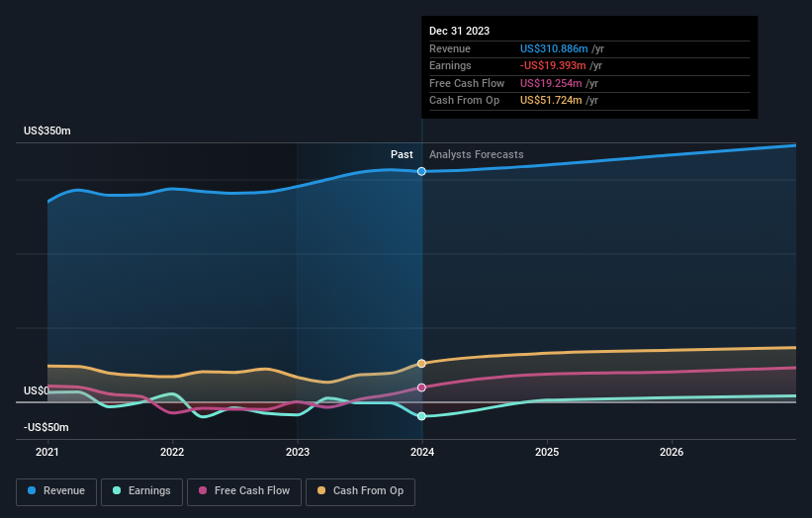Click the 2025 x-axis label
This screenshot has width=812, height=518.
(547, 452)
